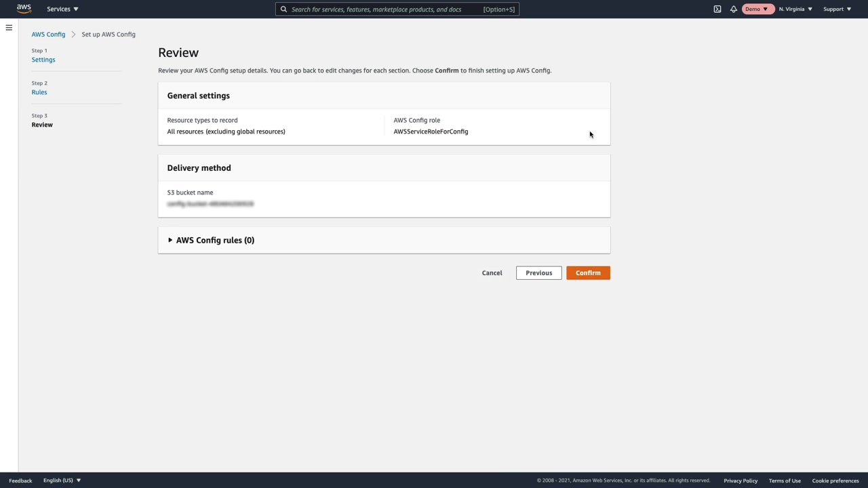
Task: Open the Support menu
Action: pos(837,9)
